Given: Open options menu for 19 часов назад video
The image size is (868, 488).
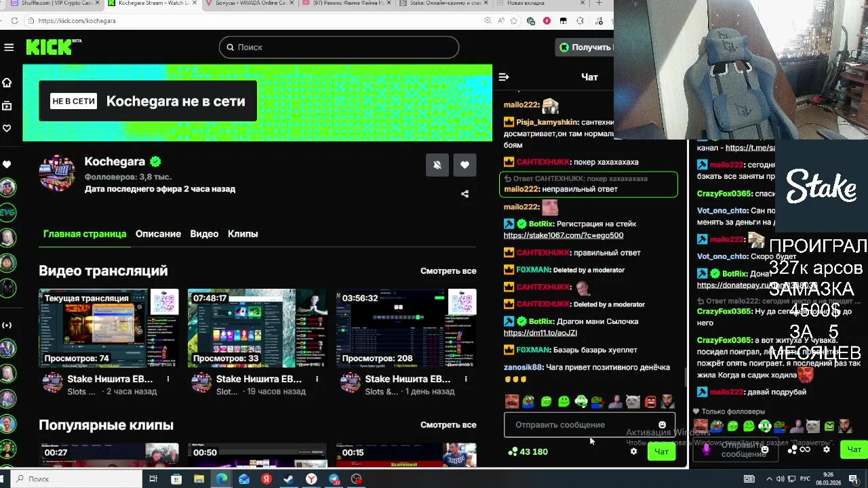Looking at the screenshot, I should tap(317, 379).
